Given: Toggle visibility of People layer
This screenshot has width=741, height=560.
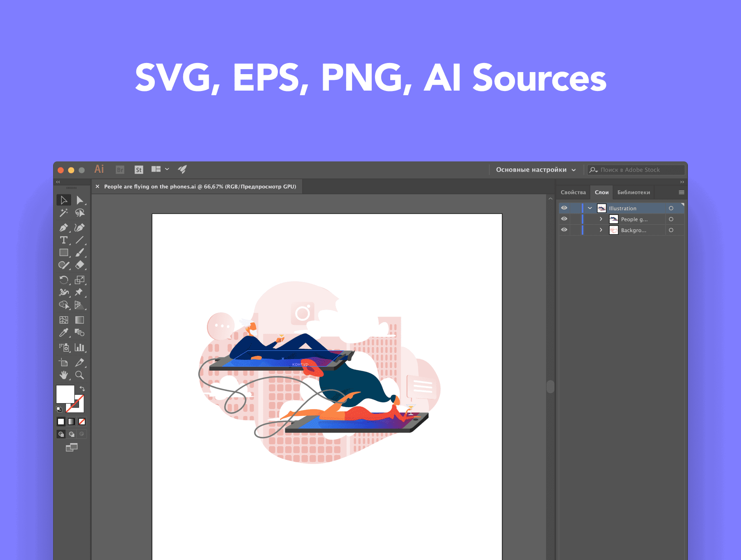Looking at the screenshot, I should tap(564, 219).
